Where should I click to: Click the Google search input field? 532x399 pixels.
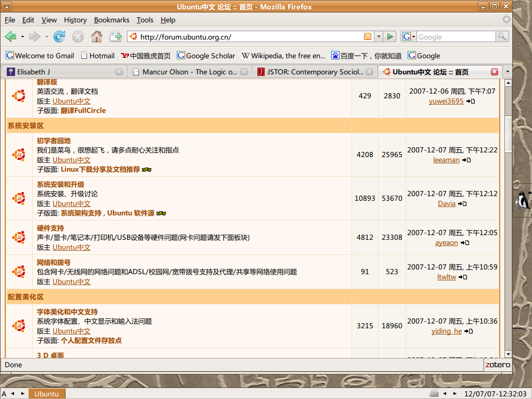click(456, 36)
